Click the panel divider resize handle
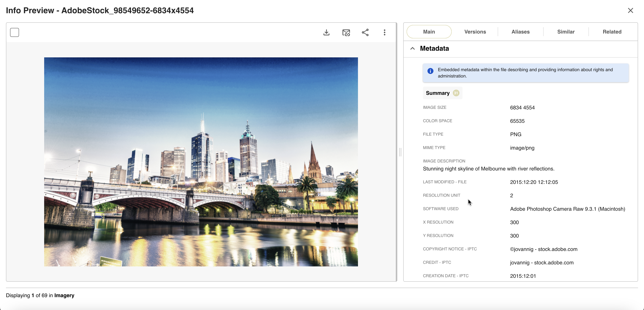Screen dimensions: 644x310 click(x=400, y=152)
